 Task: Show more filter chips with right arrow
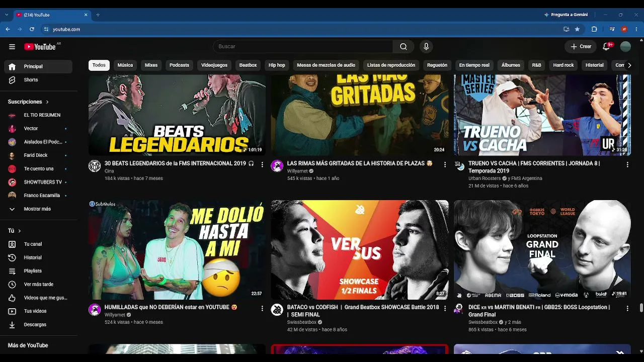point(629,65)
